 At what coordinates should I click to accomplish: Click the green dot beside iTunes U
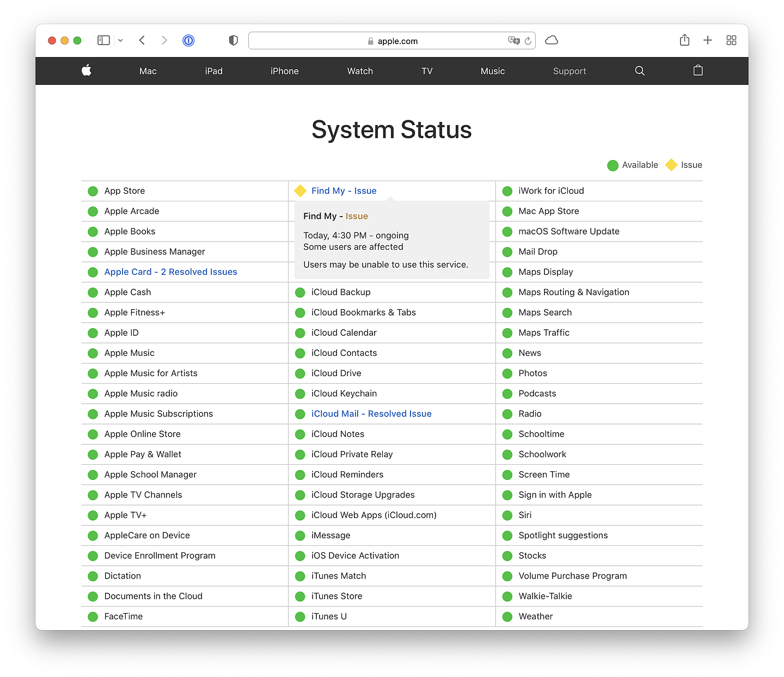[x=300, y=617]
